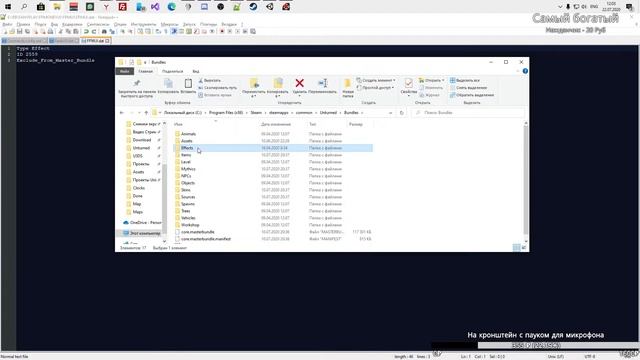The image size is (640, 360).
Task: Click the navigation pane scroll-down arrow
Action: 164,241
